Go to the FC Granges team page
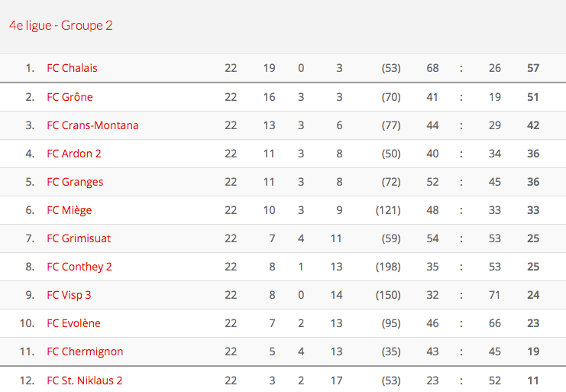 tap(75, 182)
